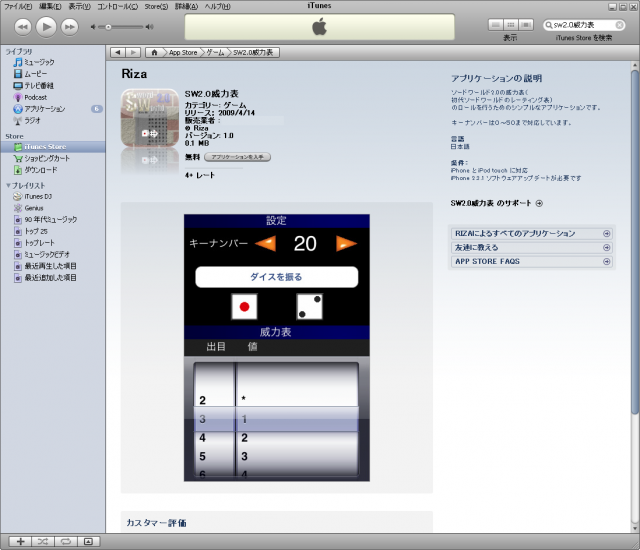
Task: Open APP STORE FAQS link
Action: click(x=532, y=262)
